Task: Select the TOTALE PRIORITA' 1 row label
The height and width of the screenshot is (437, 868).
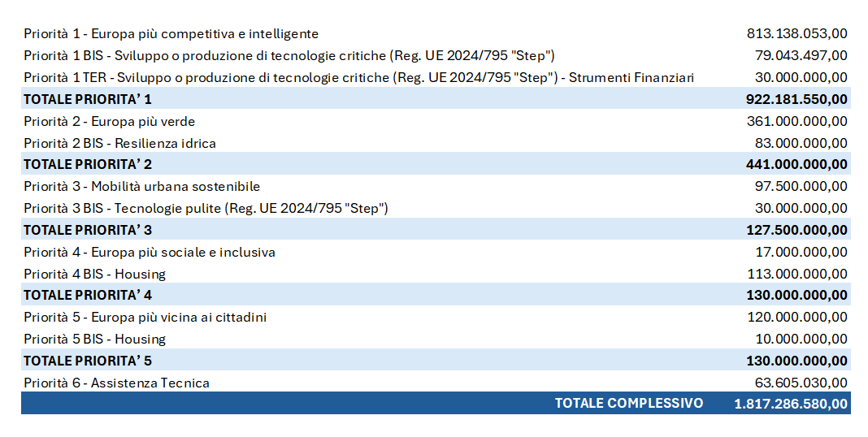Action: [88, 100]
